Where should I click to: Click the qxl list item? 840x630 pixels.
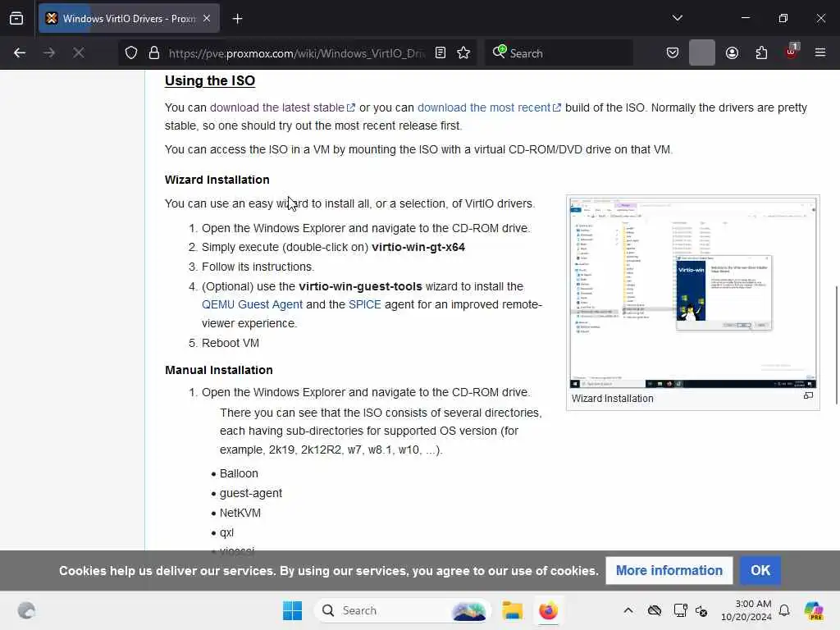(x=226, y=533)
